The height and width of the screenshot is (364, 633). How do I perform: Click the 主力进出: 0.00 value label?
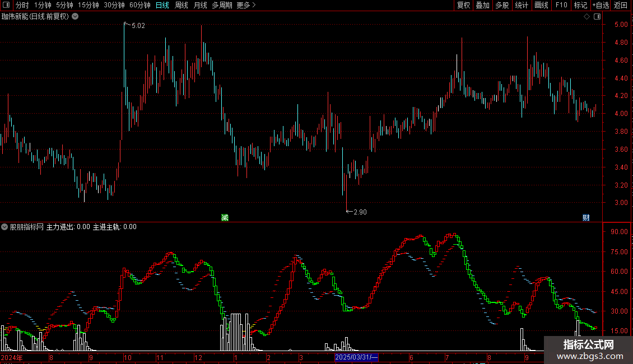point(68,227)
